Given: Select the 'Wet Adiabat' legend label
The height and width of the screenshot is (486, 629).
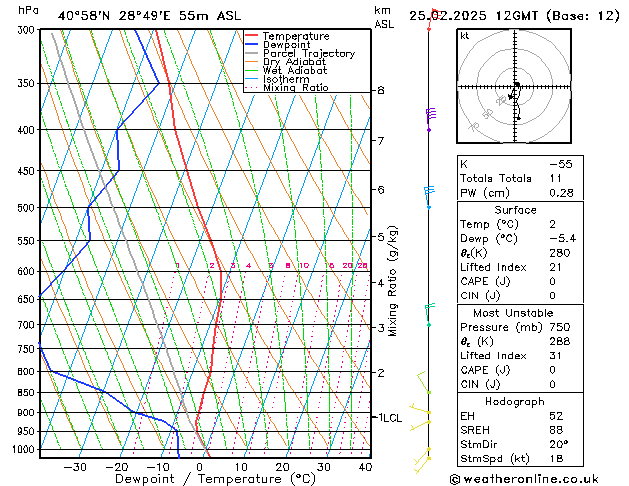Looking at the screenshot, I should 295,71.
